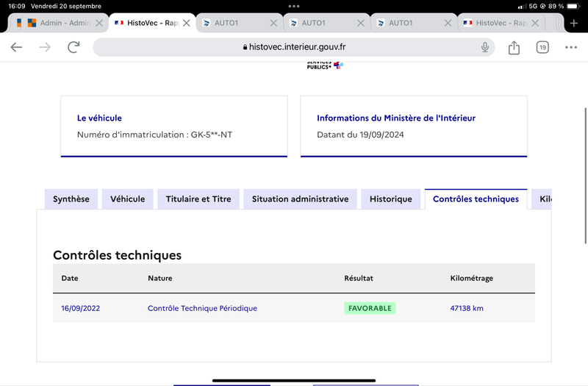Viewport: 588px width, 386px height.
Task: Click the Nature column header
Action: point(160,279)
